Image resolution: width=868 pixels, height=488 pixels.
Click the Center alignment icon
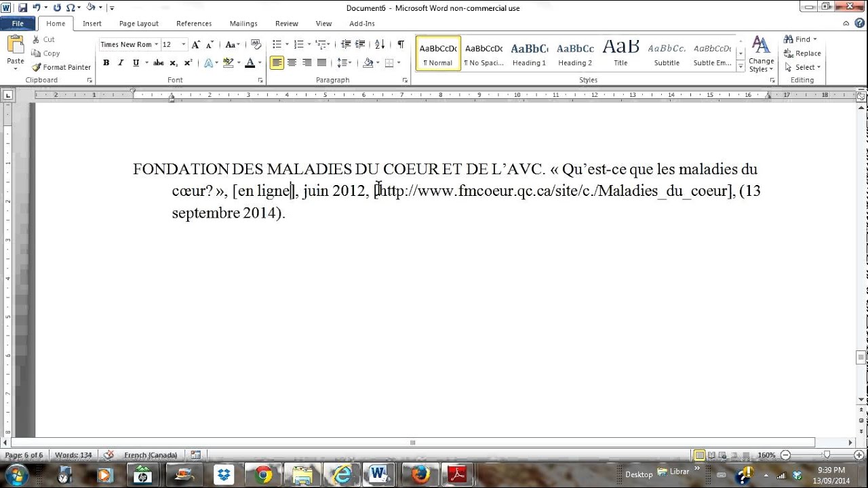[x=292, y=63]
